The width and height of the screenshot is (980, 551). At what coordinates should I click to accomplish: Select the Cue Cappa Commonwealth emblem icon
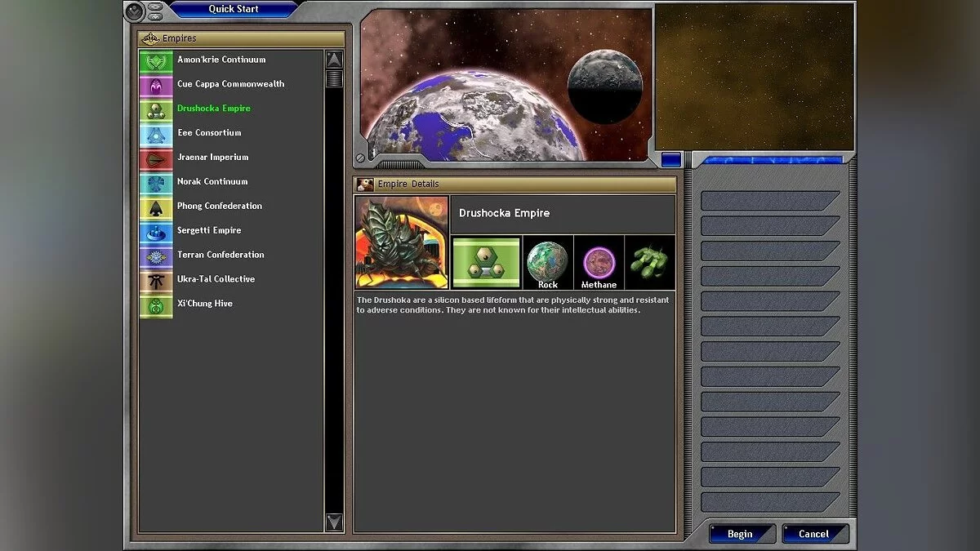coord(156,85)
